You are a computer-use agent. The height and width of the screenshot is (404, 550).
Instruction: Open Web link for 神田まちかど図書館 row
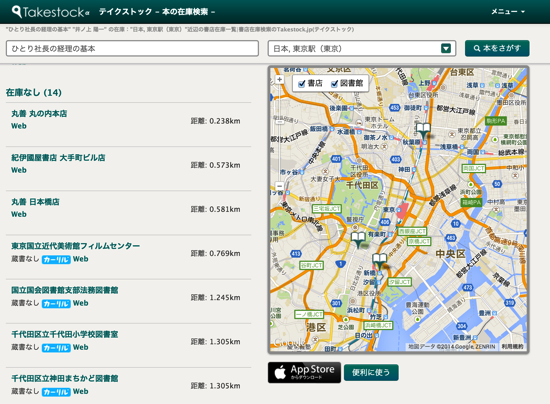[x=80, y=392]
